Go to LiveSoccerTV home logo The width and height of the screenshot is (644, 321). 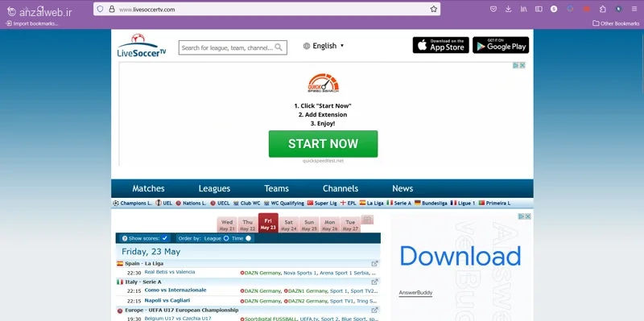coord(142,45)
